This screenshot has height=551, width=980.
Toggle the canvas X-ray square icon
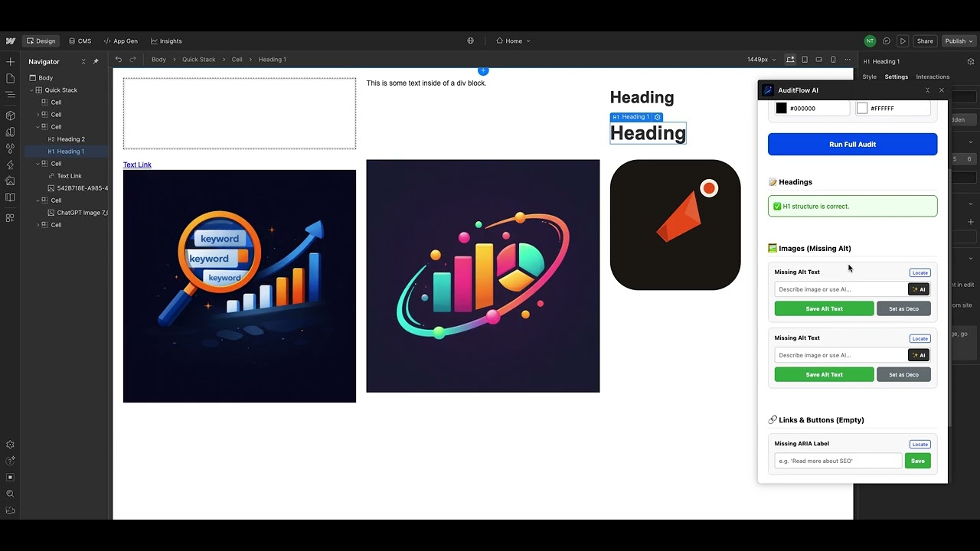click(x=10, y=478)
